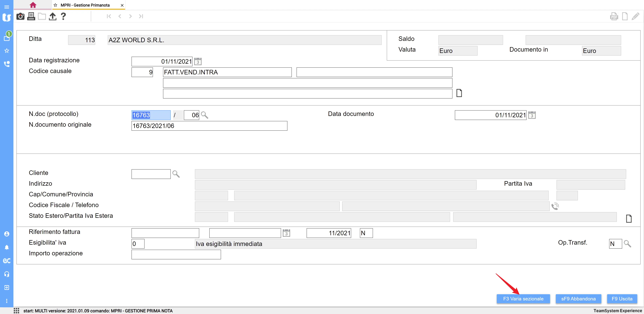Open calendar for Riferimento fattura date
The width and height of the screenshot is (644, 314).
(286, 233)
